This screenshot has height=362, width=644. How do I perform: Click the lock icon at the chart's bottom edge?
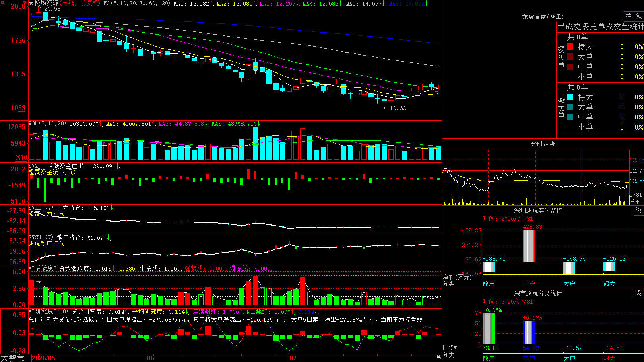(438, 357)
